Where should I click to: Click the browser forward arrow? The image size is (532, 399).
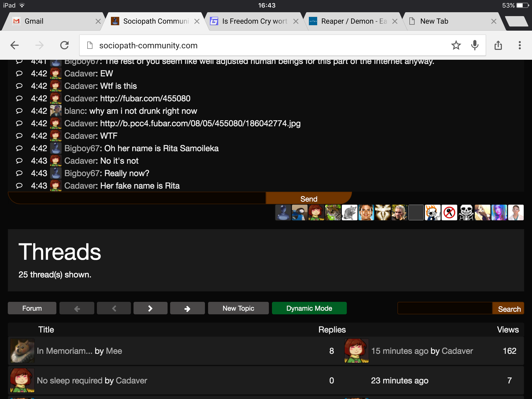pos(39,45)
